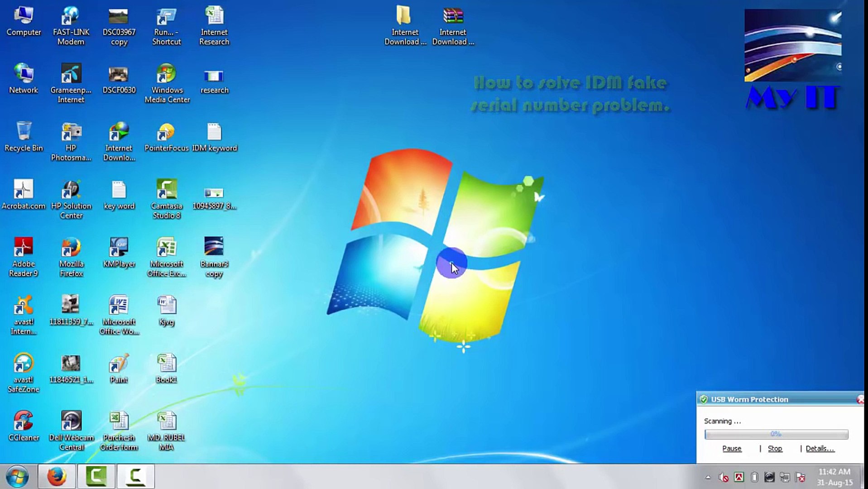Select the Run... Shortcut icon

pos(167,26)
